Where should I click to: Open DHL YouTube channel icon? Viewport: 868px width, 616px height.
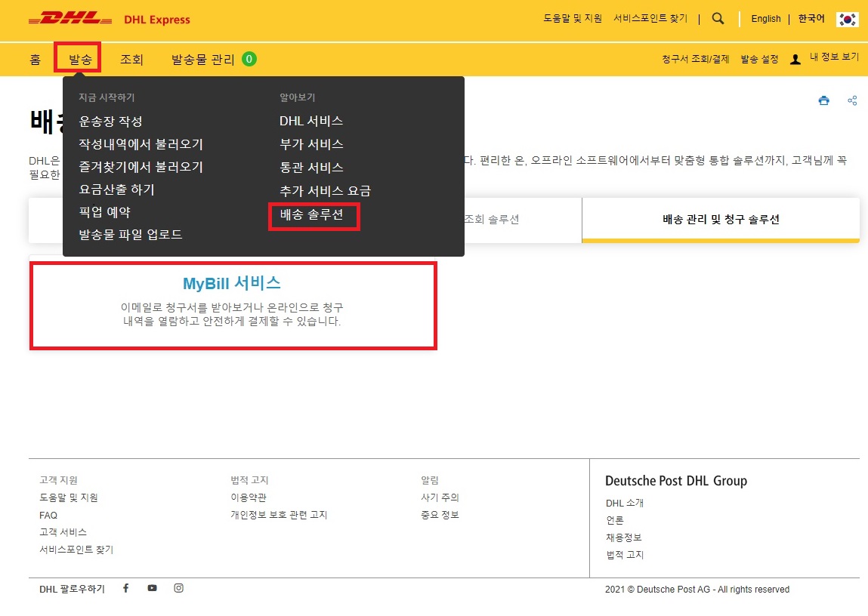(153, 588)
